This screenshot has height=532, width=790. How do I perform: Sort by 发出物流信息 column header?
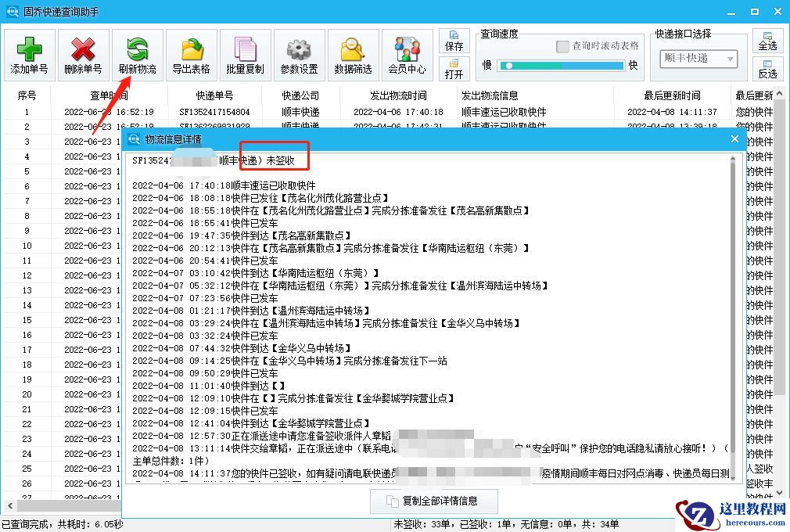click(490, 95)
